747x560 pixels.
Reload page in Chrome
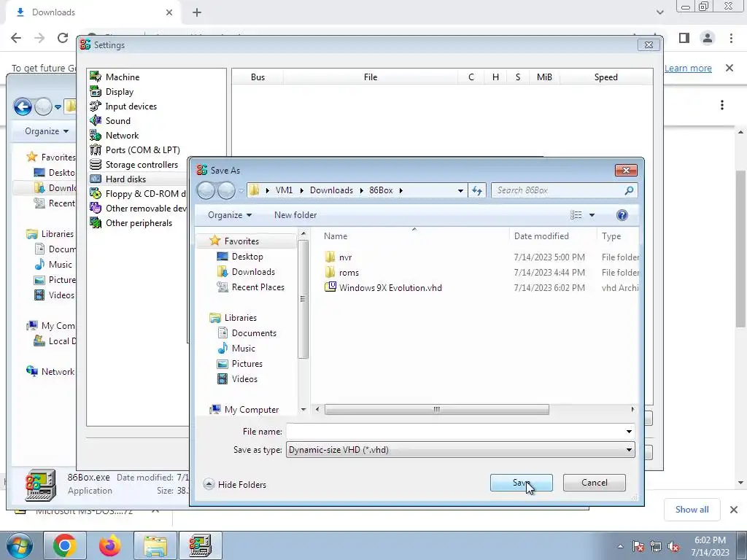point(63,38)
